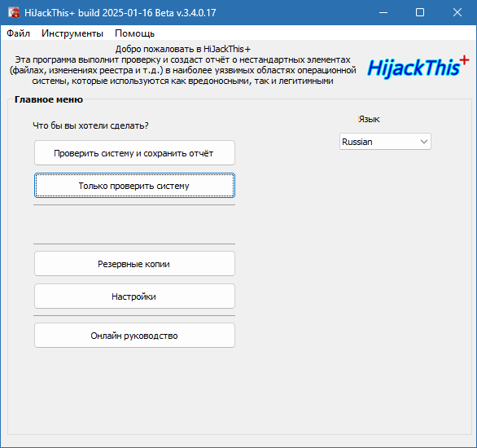
Task: Open the Инструменты menu
Action: click(x=72, y=33)
